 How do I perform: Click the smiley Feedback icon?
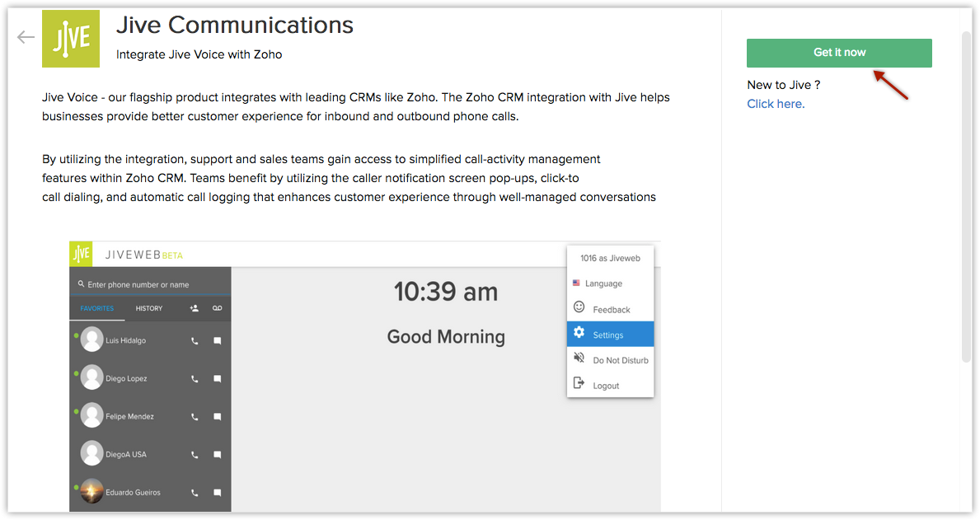pyautogui.click(x=579, y=307)
